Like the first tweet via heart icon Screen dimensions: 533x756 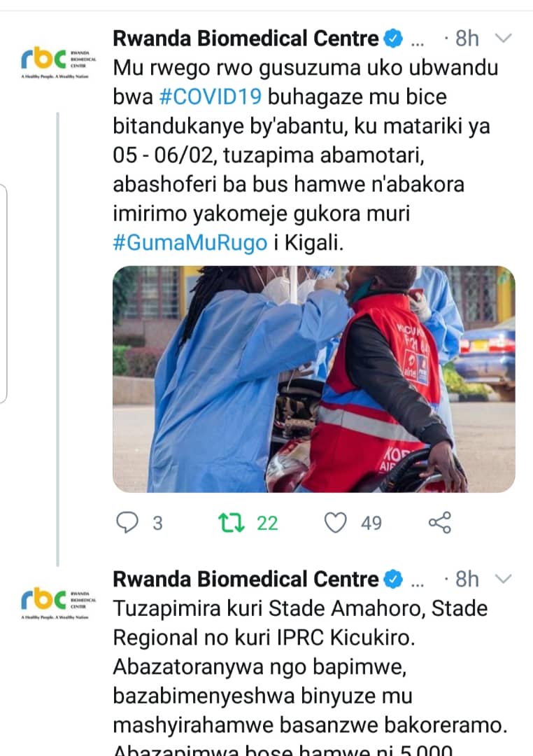[336, 523]
